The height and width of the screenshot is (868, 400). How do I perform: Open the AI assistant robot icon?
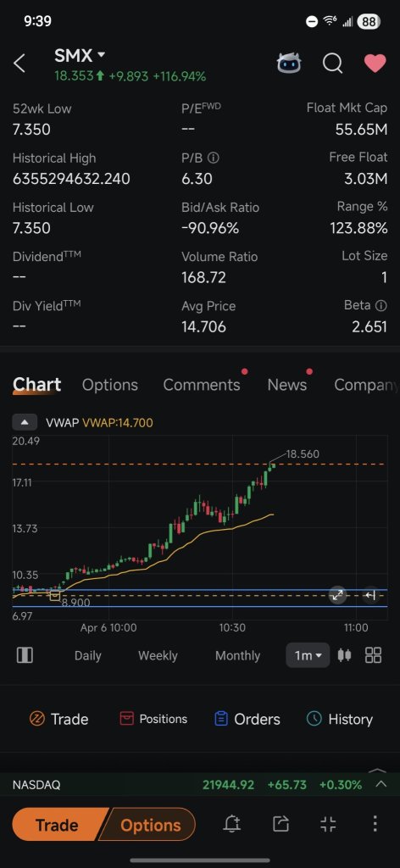pyautogui.click(x=289, y=63)
